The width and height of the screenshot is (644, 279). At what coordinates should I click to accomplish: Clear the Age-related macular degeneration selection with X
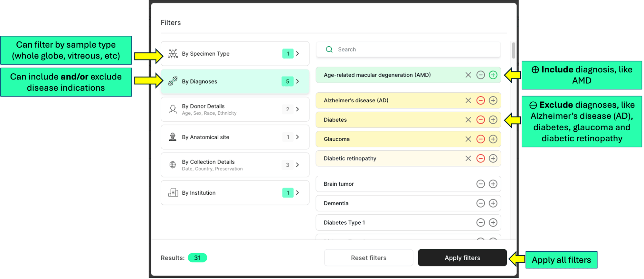[468, 75]
